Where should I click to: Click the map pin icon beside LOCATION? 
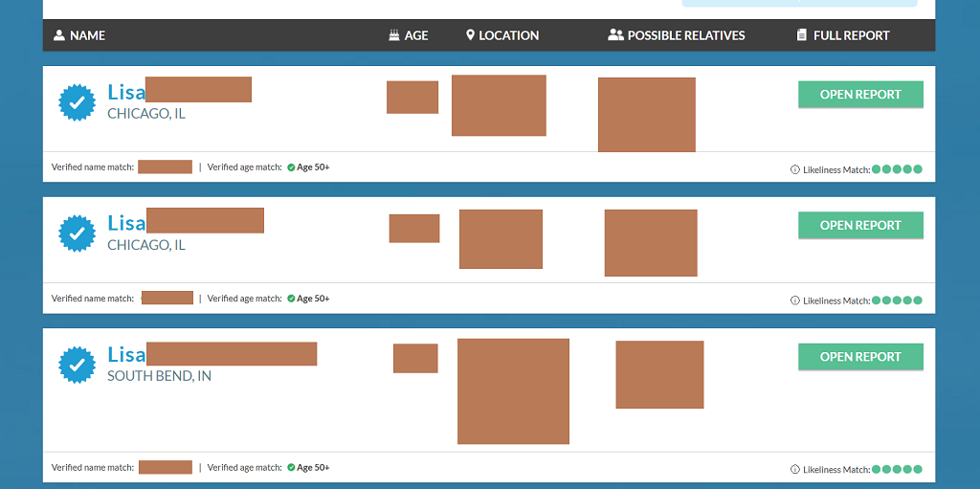tap(470, 35)
